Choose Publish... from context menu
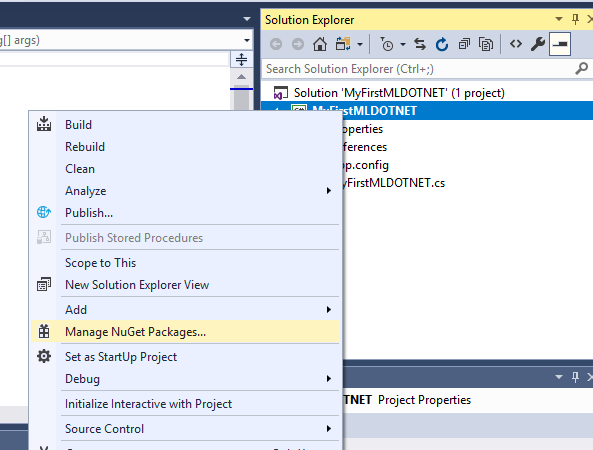Screen dimensions: 593x450 point(185,213)
